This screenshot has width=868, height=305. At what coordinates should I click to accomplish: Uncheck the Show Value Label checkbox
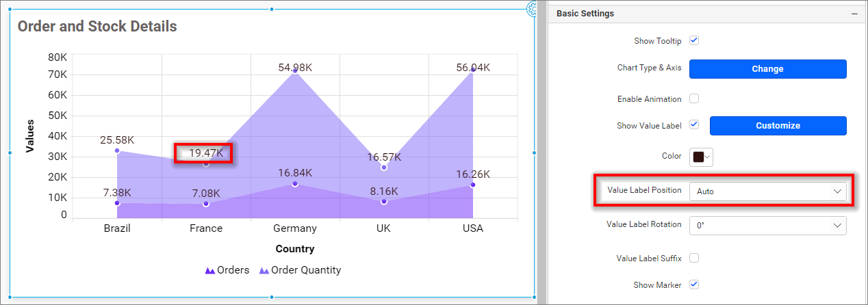point(694,124)
